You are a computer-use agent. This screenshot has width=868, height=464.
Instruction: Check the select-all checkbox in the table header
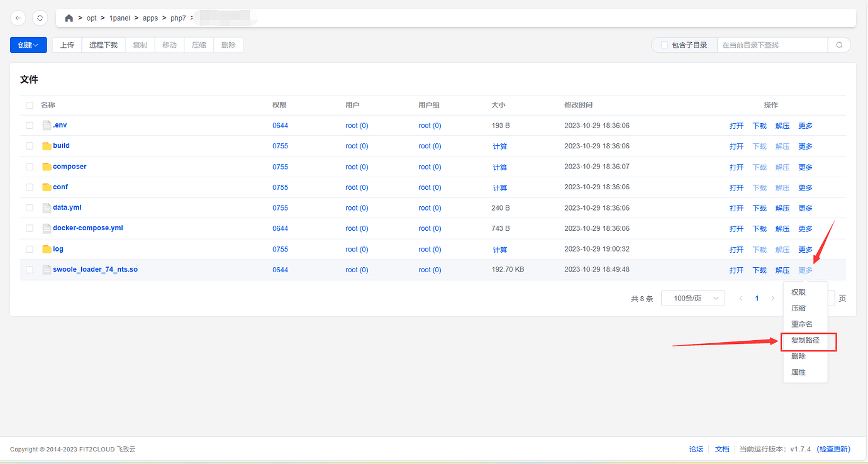(29, 105)
